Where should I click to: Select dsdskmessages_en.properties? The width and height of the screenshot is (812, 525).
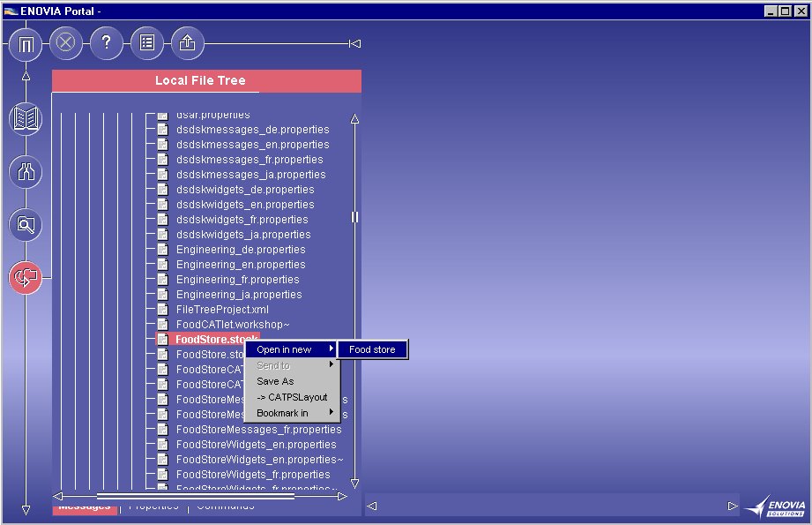click(253, 145)
